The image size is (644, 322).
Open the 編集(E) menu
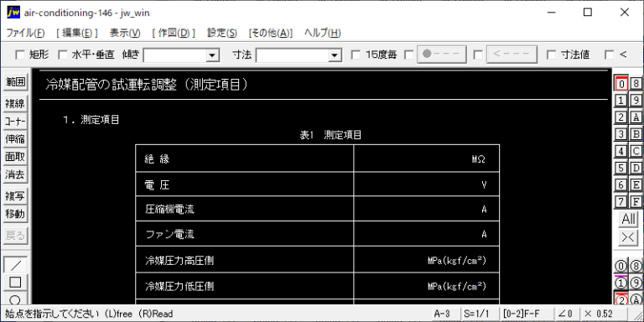[77, 34]
